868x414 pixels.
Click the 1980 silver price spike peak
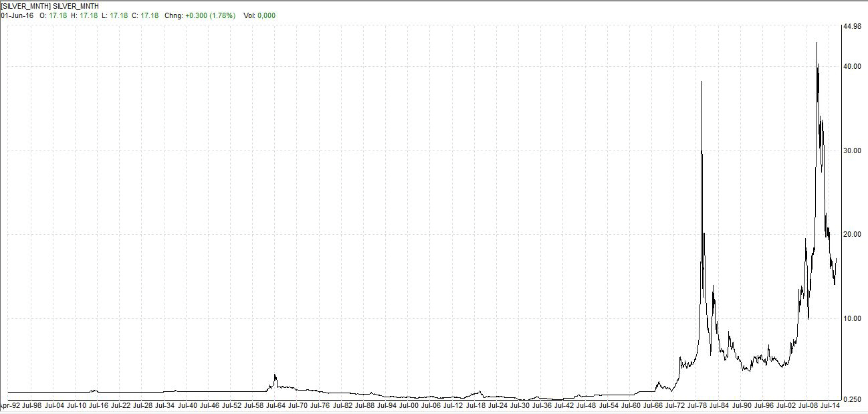pos(701,82)
